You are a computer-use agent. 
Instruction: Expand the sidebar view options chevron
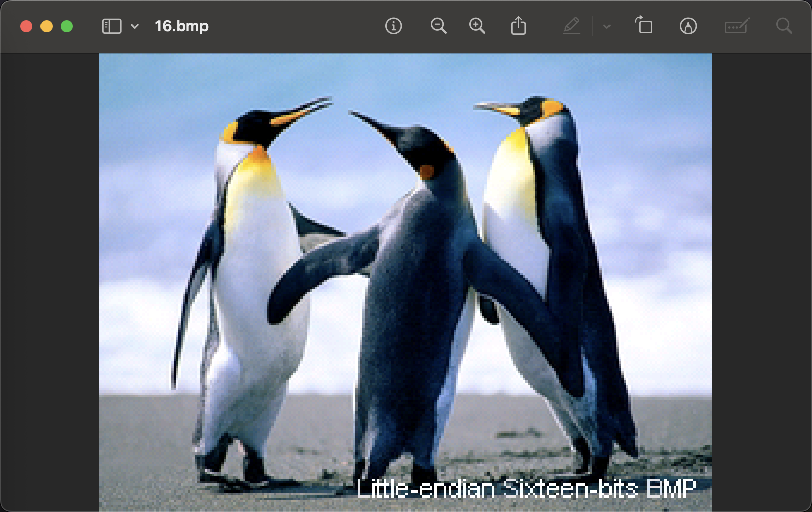pos(135,26)
